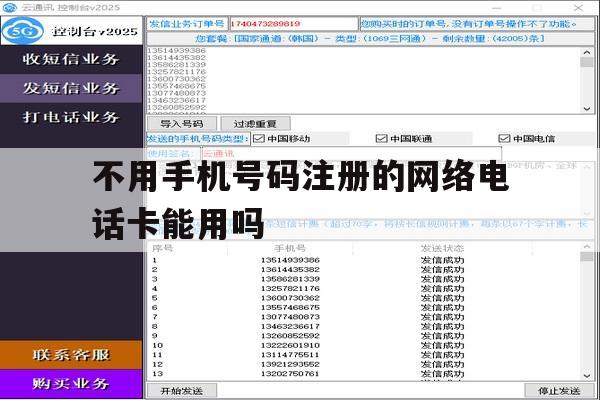Select table row with 13921293552
600x400 pixels.
click(364, 364)
